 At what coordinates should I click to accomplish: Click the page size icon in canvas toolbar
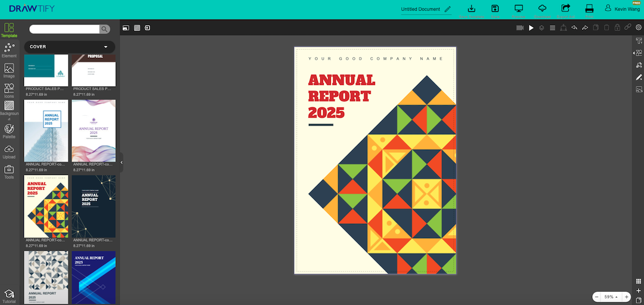pyautogui.click(x=126, y=28)
